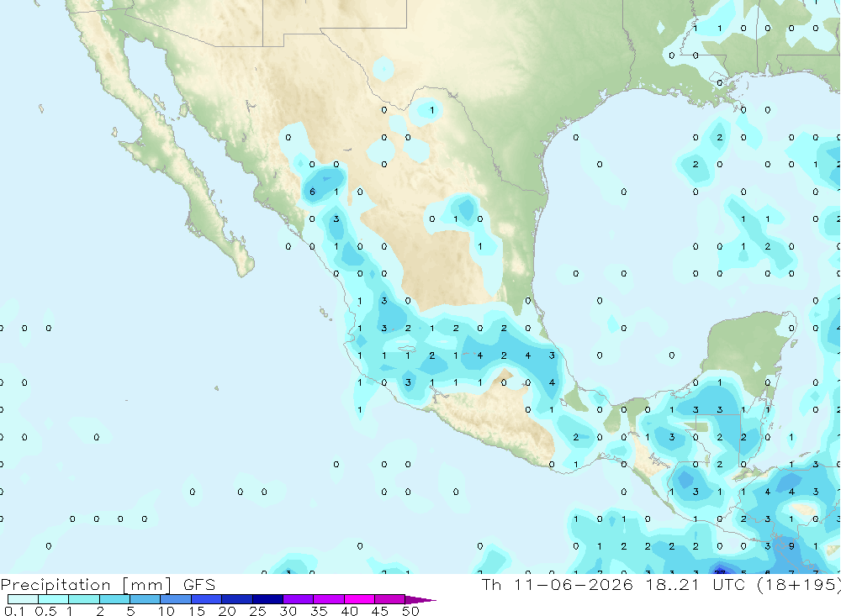Viewport: 841px width, 616px height.
Task: Click the '45' legend scale label
Action: coord(380,611)
